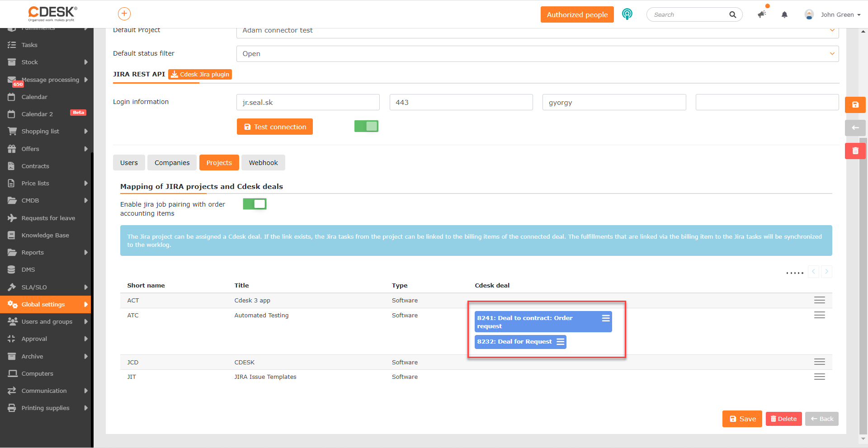Click the bottom Delete button
The height and width of the screenshot is (448, 868).
point(784,419)
